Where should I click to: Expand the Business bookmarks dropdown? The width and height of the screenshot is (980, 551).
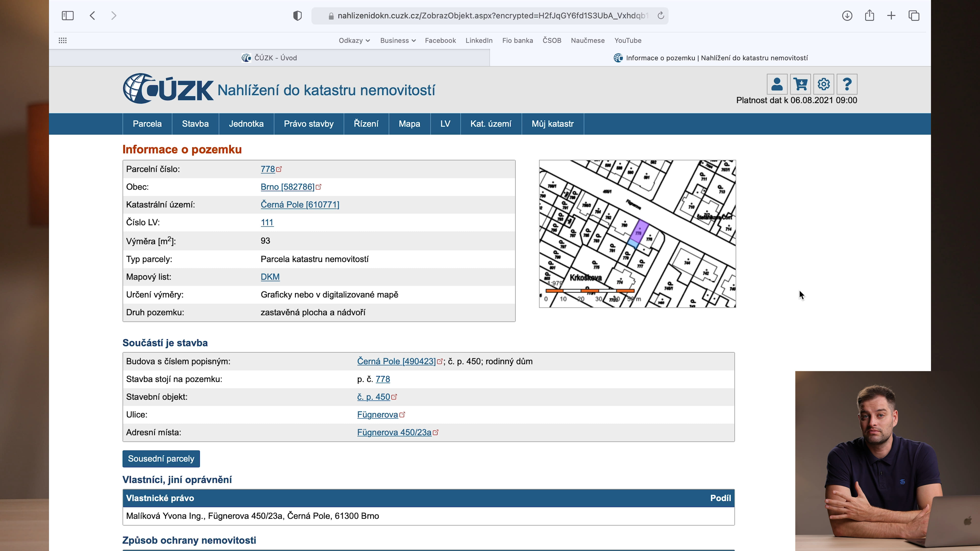[398, 40]
